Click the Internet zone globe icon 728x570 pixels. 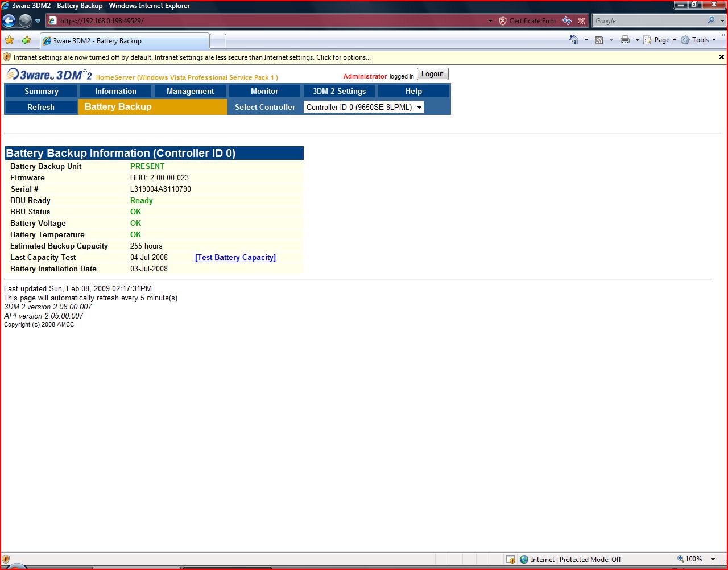pos(524,560)
